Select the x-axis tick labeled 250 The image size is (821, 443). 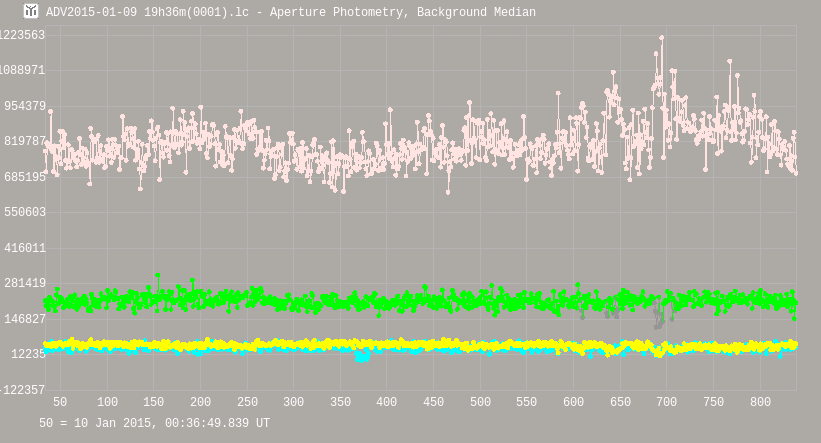pyautogui.click(x=247, y=402)
